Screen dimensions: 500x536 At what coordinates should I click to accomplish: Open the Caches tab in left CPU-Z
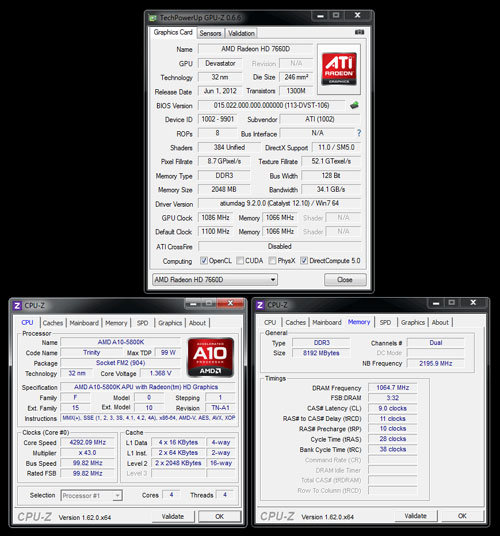point(53,323)
